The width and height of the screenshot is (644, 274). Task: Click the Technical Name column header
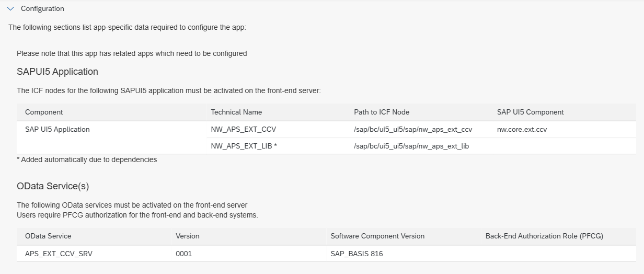click(236, 112)
